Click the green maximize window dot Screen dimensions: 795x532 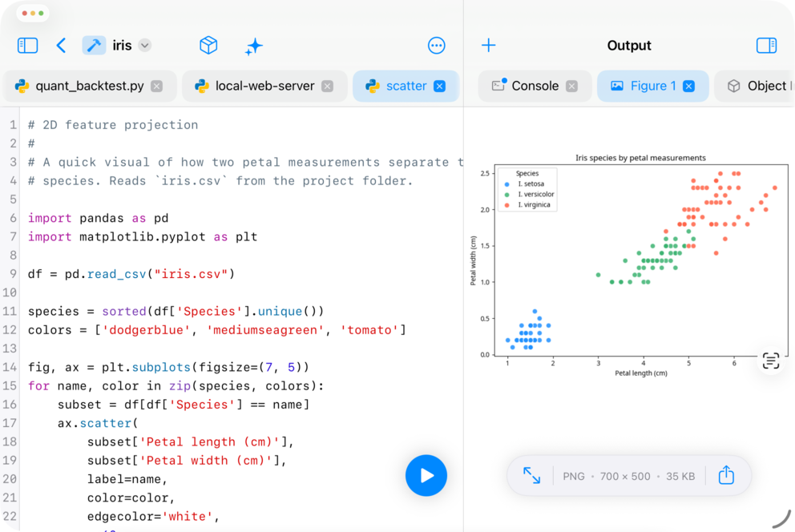click(41, 13)
